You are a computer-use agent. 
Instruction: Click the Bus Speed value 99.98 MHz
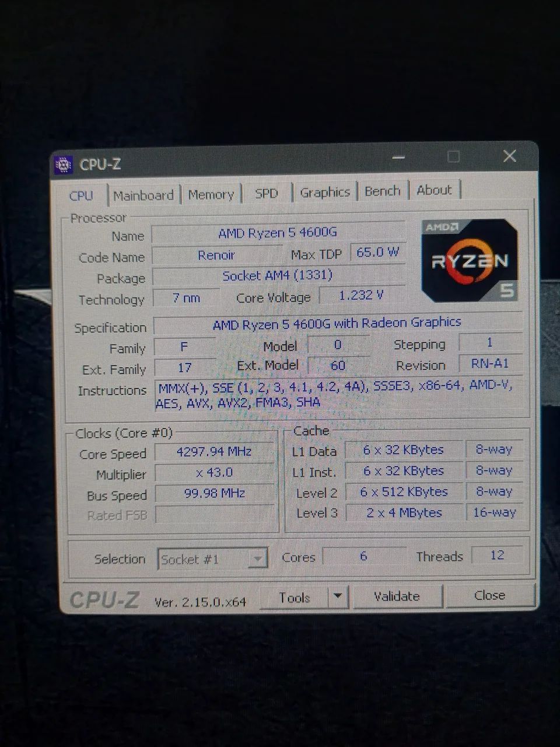coord(214,494)
